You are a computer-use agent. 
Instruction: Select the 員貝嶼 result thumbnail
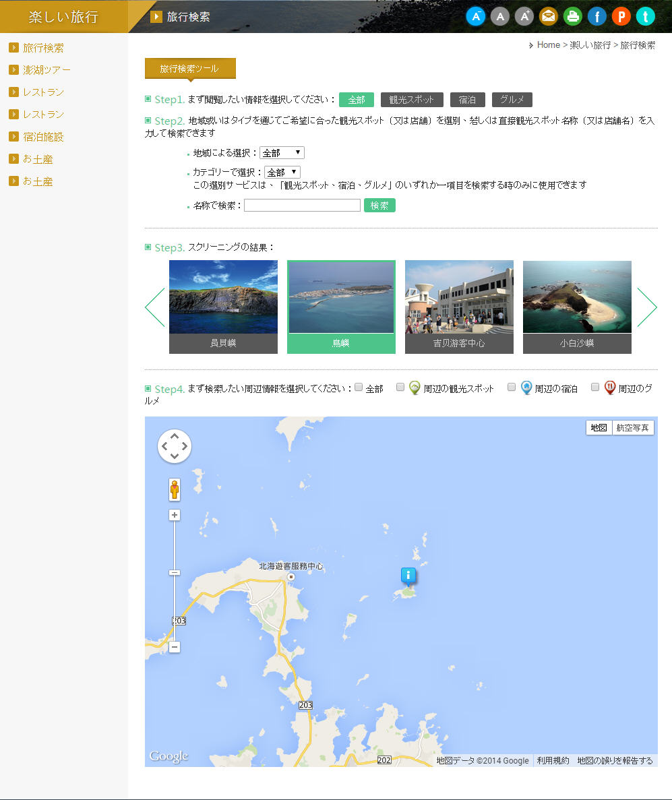pos(224,307)
